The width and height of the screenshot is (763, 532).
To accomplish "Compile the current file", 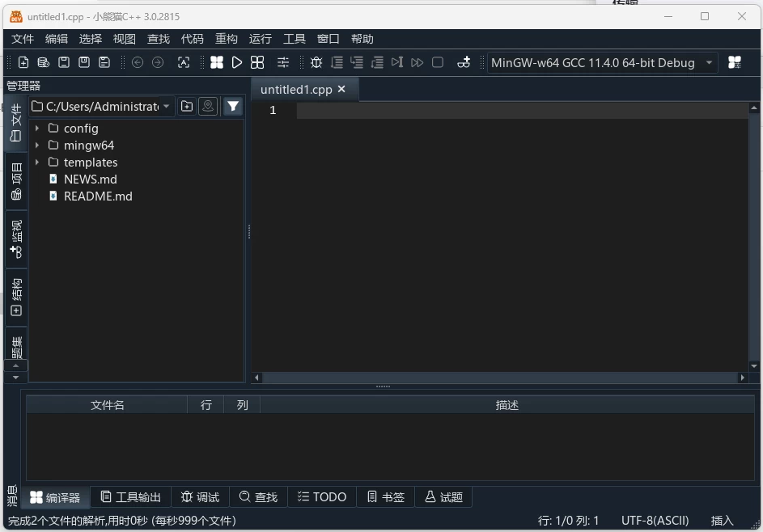I will click(x=217, y=62).
